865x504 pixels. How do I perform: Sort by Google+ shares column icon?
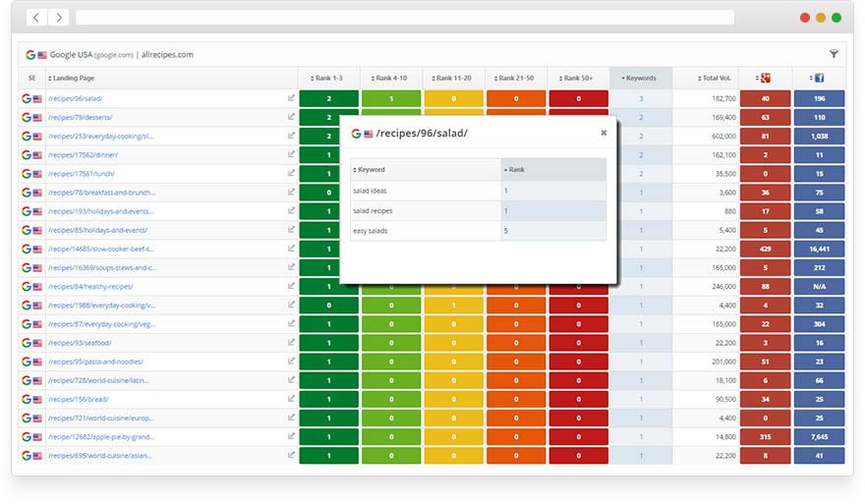[766, 78]
